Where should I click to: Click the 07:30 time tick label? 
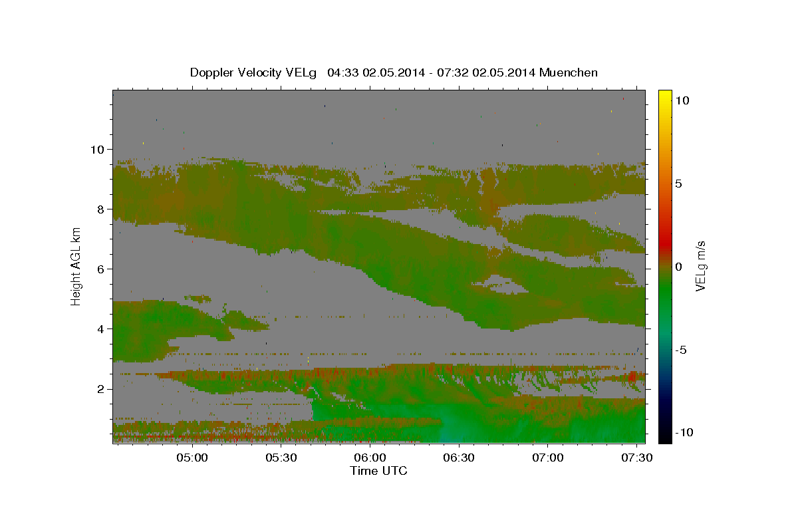pyautogui.click(x=636, y=458)
